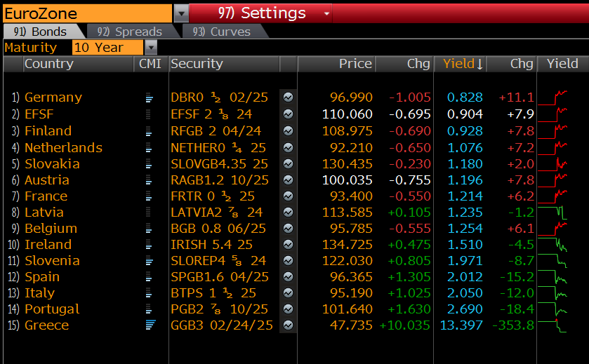
Task: Open the EuroZone region dropdown arrow
Action: pyautogui.click(x=181, y=14)
